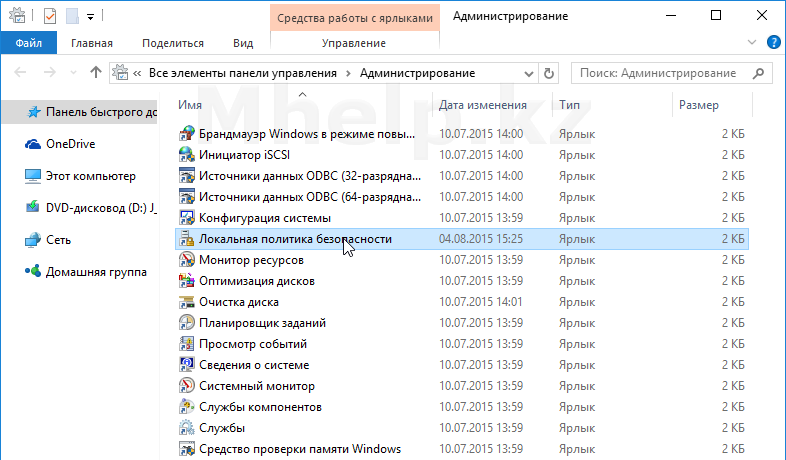
Task: Open the Управление tab
Action: click(x=354, y=43)
